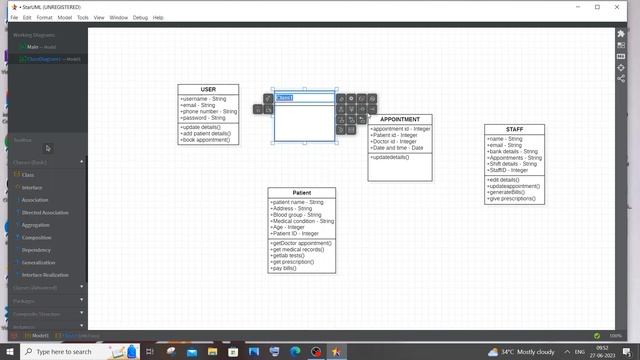Screen dimensions: 640x360
Task: Click the last quick-edit icon in the bottom row
Action: pyautogui.click(x=351, y=130)
